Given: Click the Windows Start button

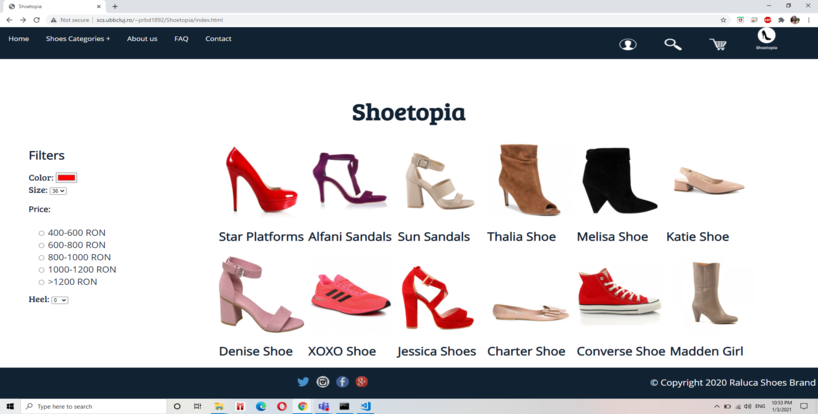Looking at the screenshot, I should [x=10, y=406].
